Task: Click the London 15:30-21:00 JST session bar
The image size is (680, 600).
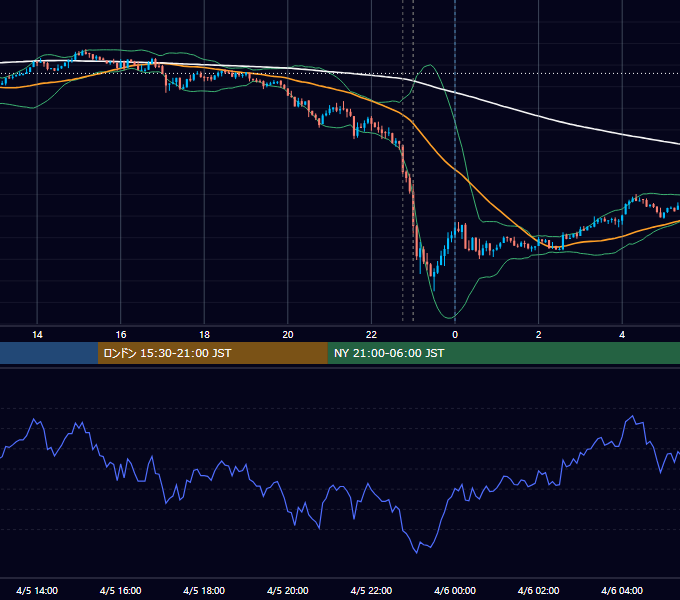Action: [212, 353]
